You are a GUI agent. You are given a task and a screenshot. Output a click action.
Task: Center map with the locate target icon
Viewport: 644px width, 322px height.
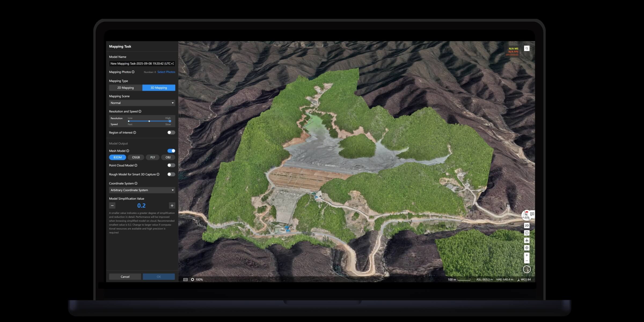[527, 248]
